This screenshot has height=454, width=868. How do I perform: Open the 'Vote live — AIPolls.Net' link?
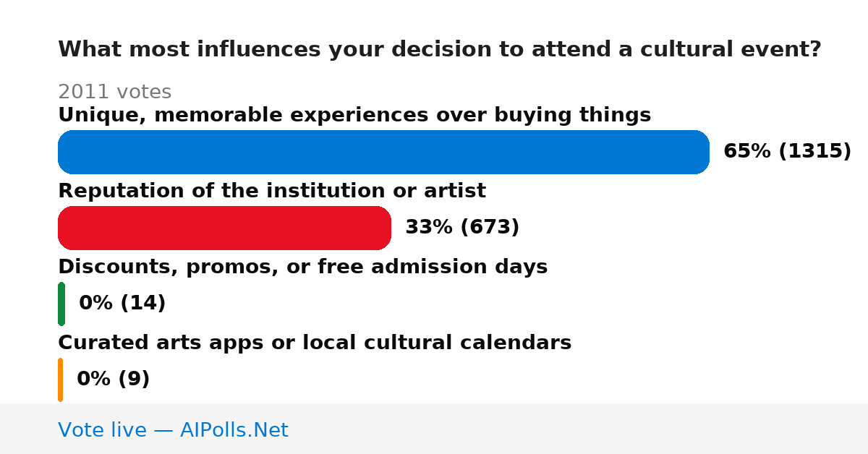tap(173, 430)
